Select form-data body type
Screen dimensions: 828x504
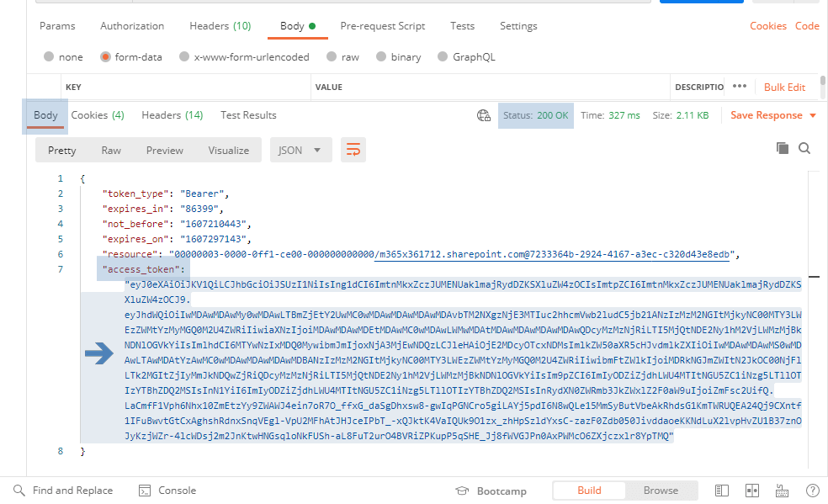(106, 56)
